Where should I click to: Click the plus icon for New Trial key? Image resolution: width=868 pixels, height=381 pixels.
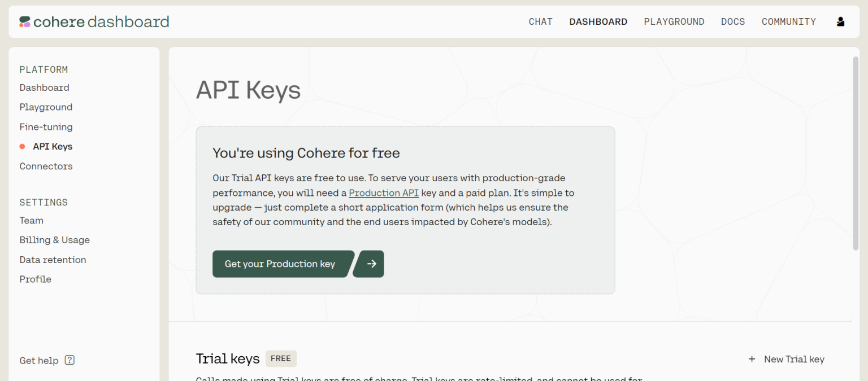click(752, 359)
